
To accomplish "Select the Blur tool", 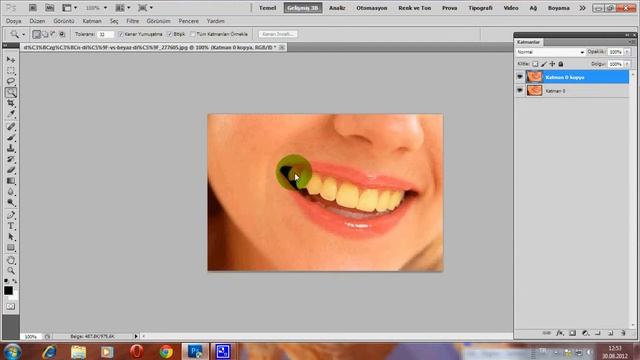I will (x=11, y=191).
